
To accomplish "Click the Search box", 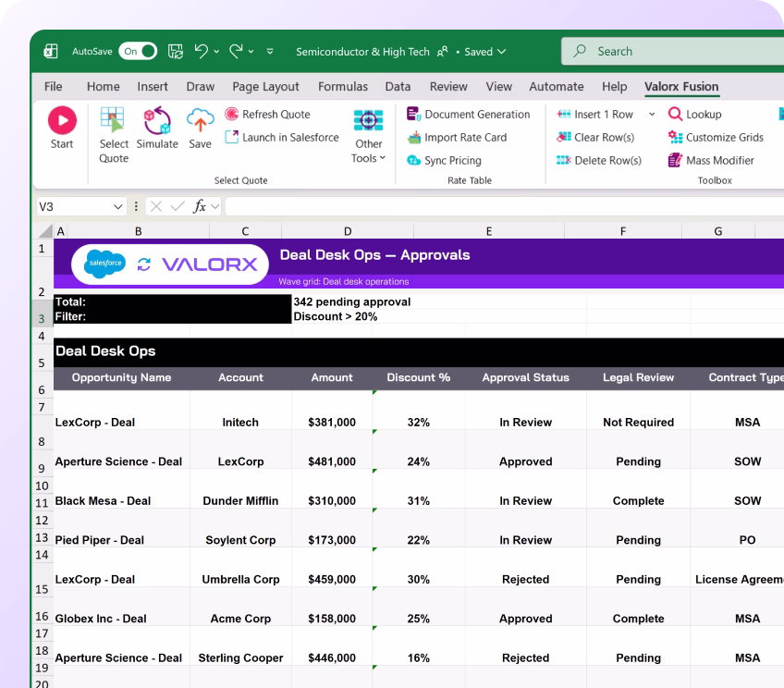I will tap(672, 51).
